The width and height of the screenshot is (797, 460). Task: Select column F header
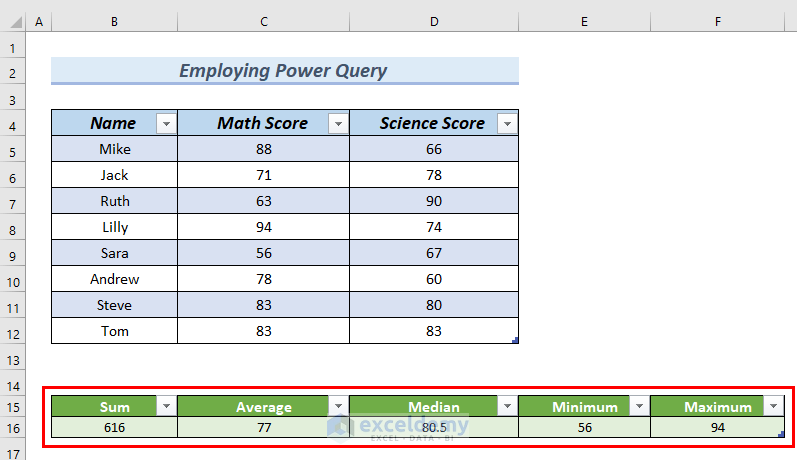tap(718, 22)
